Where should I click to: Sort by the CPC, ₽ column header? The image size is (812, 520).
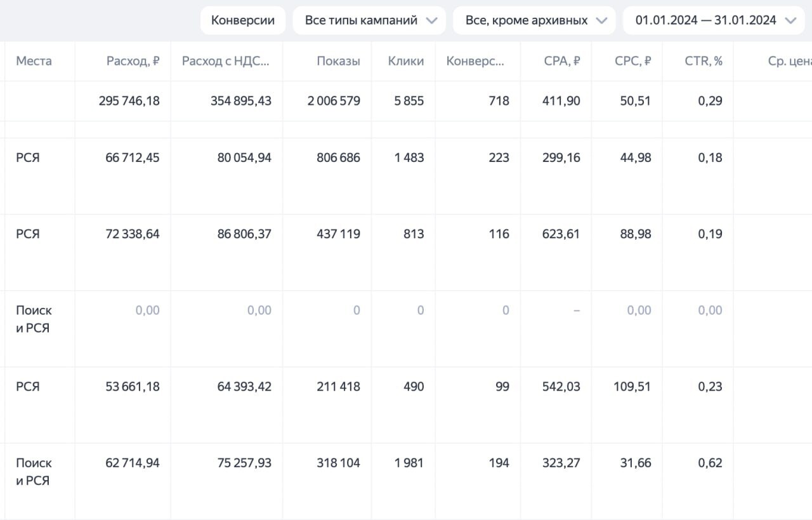coord(633,61)
